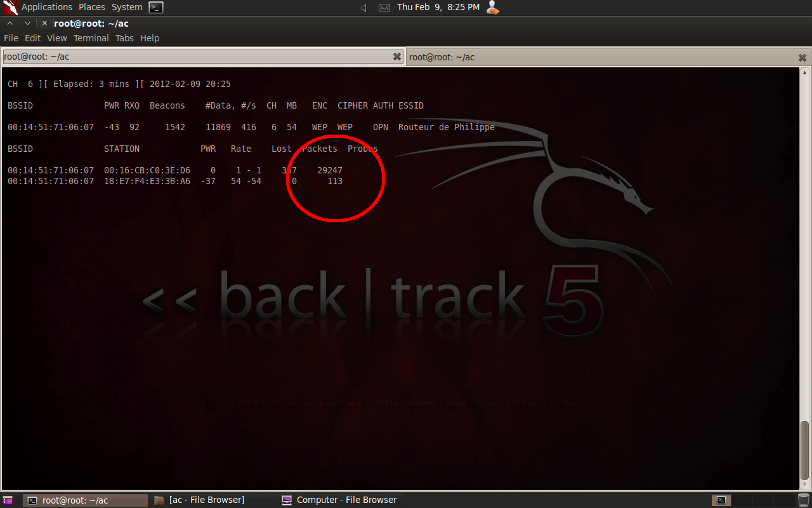Open the Tabs menu
This screenshot has width=812, height=508.
(124, 38)
